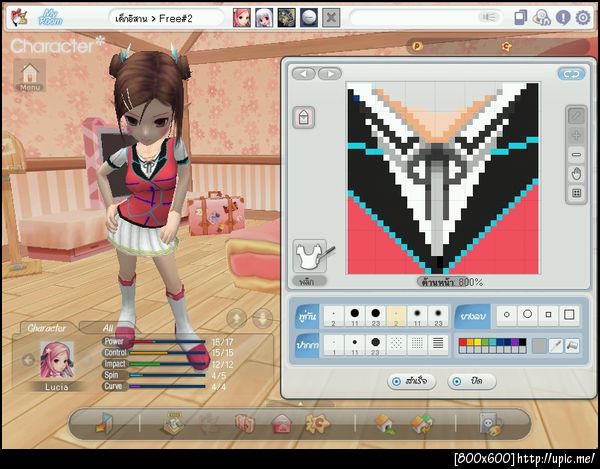The image size is (600, 469).
Task: Select the horizontal lines pattern pen
Action: pos(438,345)
